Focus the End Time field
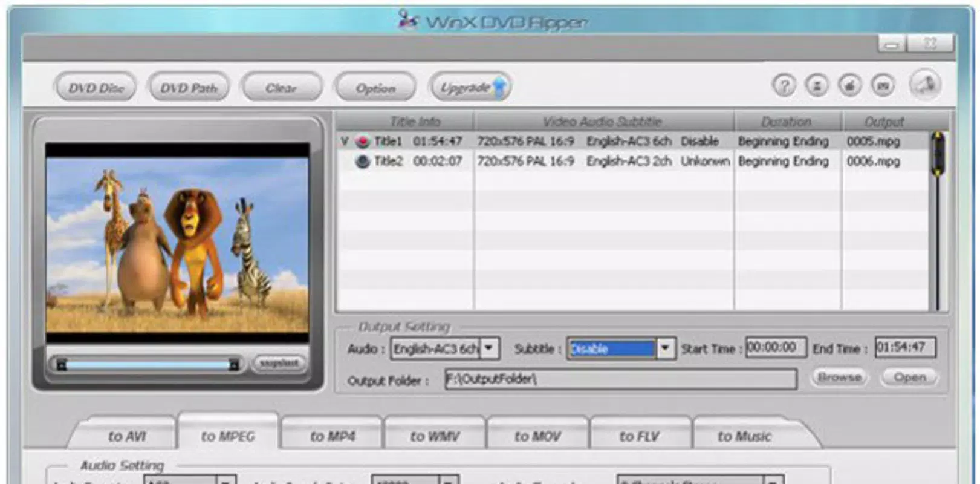 906,348
